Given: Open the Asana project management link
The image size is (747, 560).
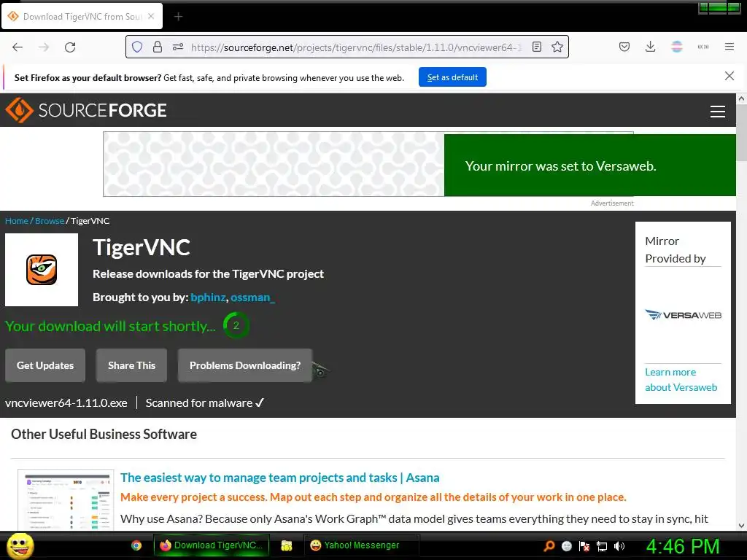Looking at the screenshot, I should (x=279, y=478).
